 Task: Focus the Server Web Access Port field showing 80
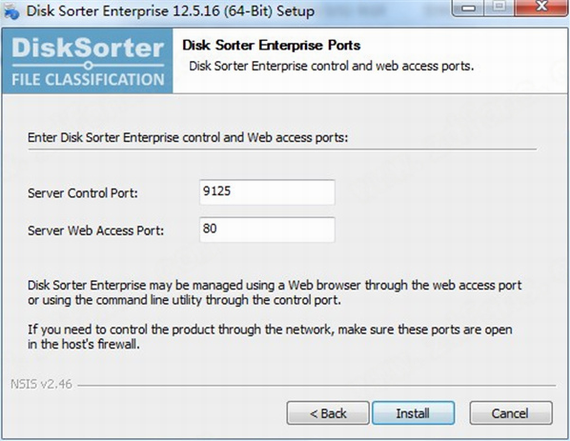pyautogui.click(x=267, y=229)
